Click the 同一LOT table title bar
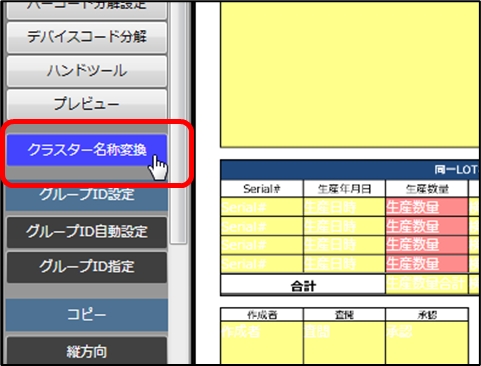 click(x=349, y=170)
